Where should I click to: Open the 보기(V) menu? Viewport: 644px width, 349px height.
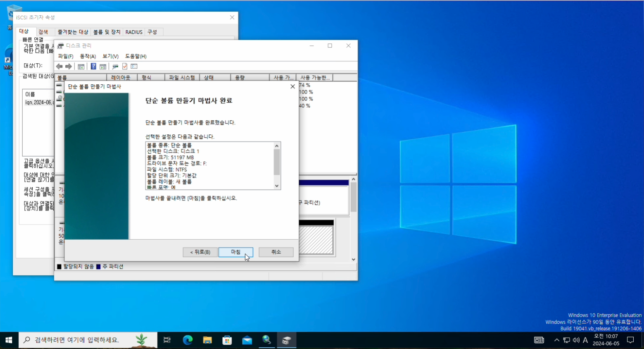[110, 56]
